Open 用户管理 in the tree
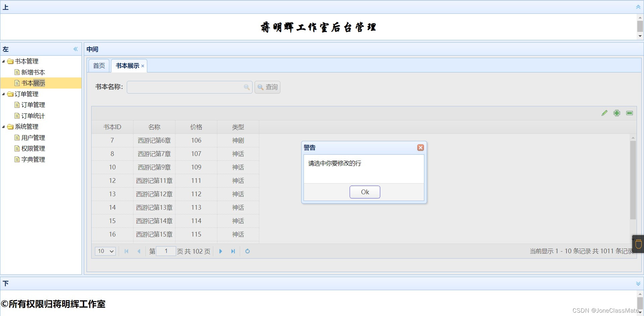Screen dimensions: 644x316 tap(33, 138)
